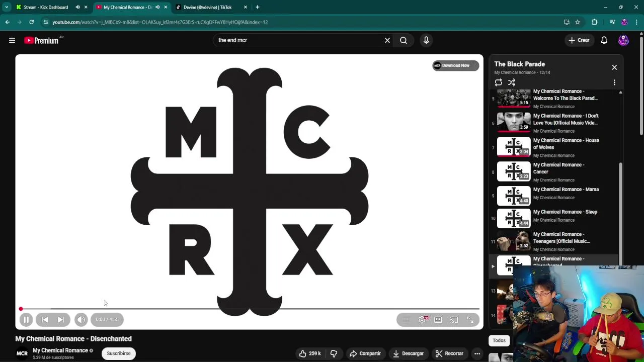Close the TikTok tab
This screenshot has width=644, height=362.
[246, 7]
